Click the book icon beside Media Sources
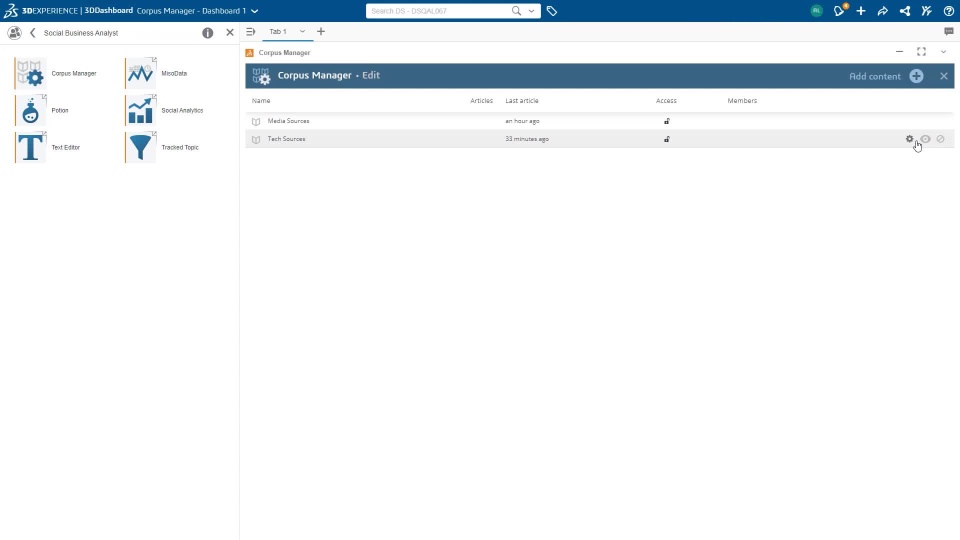 coord(256,122)
